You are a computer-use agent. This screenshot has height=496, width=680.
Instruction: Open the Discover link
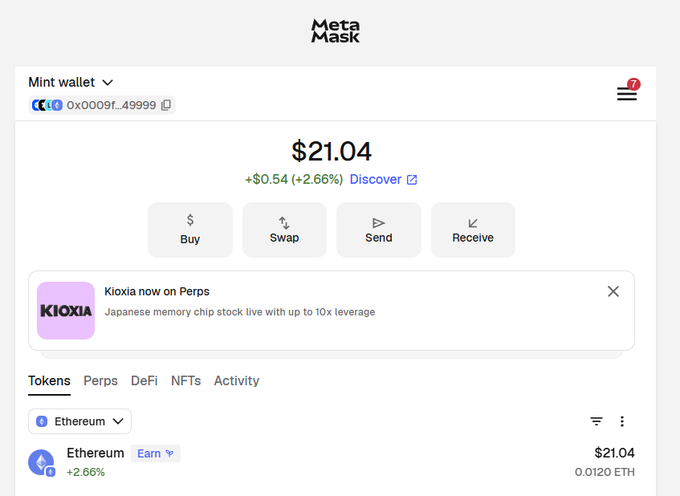click(383, 179)
